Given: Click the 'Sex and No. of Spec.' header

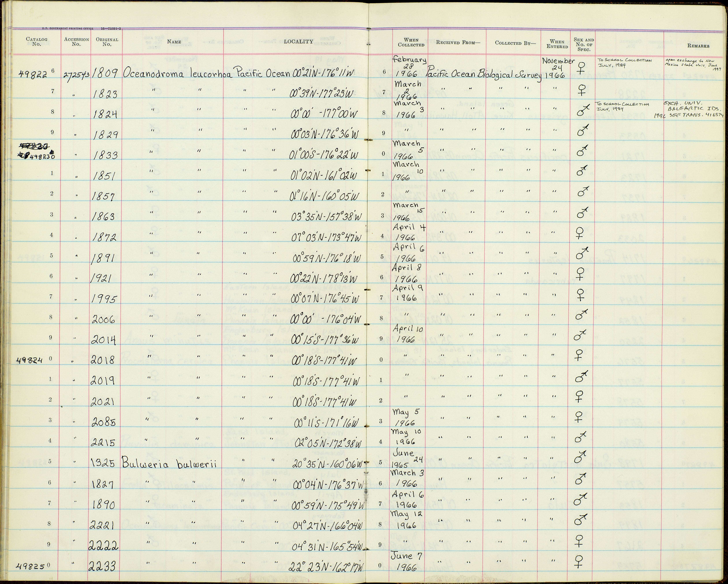Looking at the screenshot, I should (x=584, y=44).
